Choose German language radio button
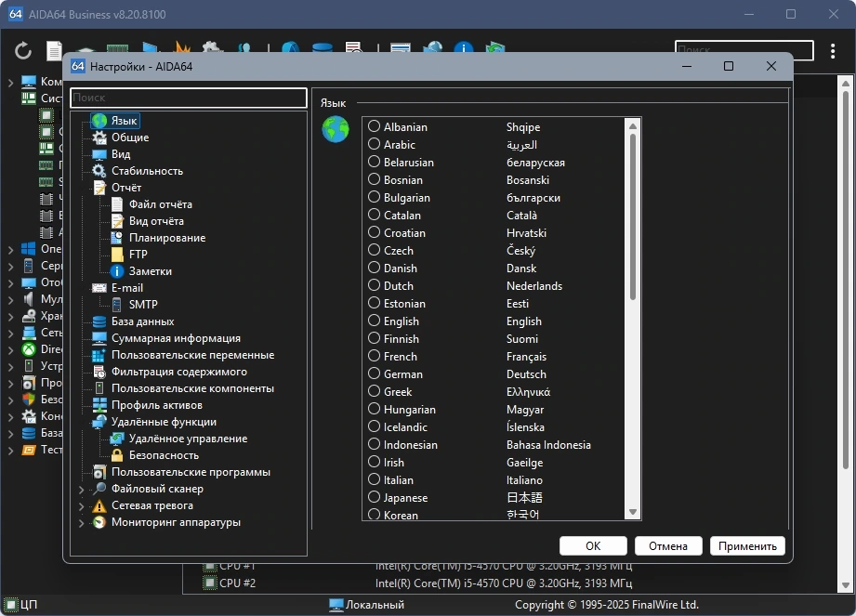 (x=374, y=374)
